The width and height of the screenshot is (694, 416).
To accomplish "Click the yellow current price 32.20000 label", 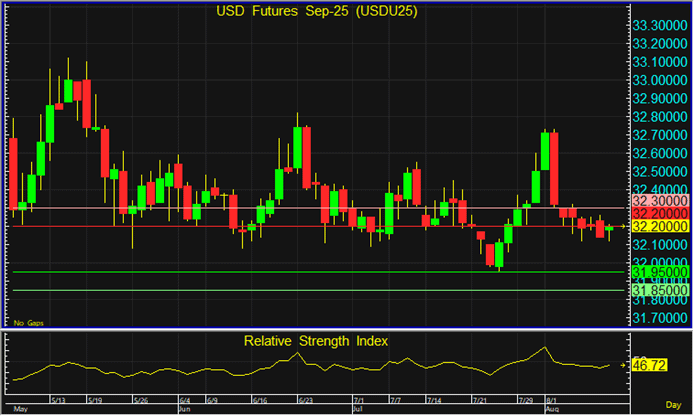I will pyautogui.click(x=657, y=226).
